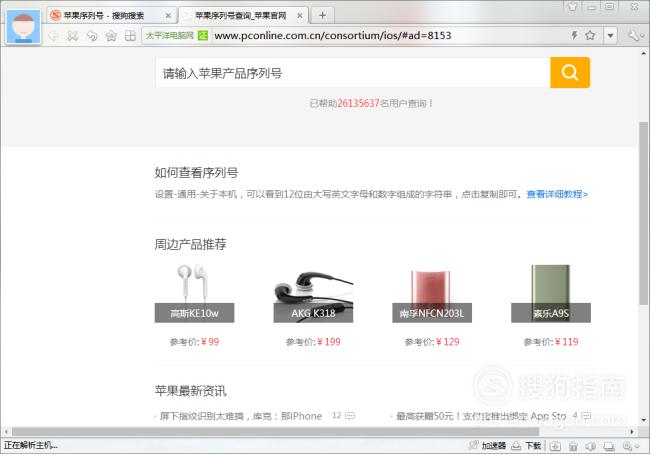Screen dimensions: 650x454
Task: Click the 正在解析主机 status text
Action: coord(31,446)
